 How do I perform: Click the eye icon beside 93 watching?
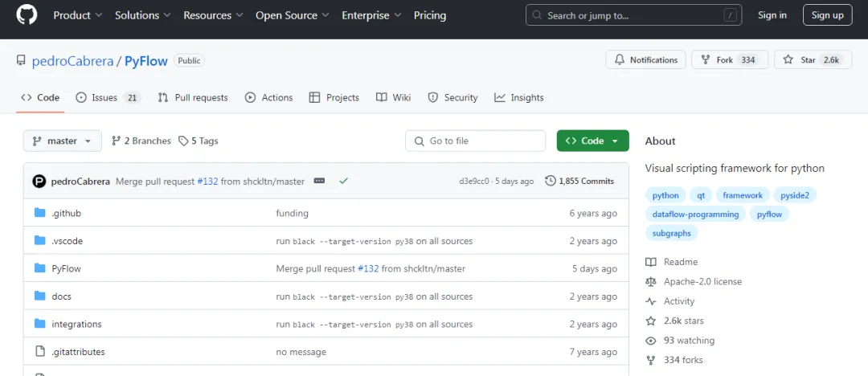coord(651,341)
